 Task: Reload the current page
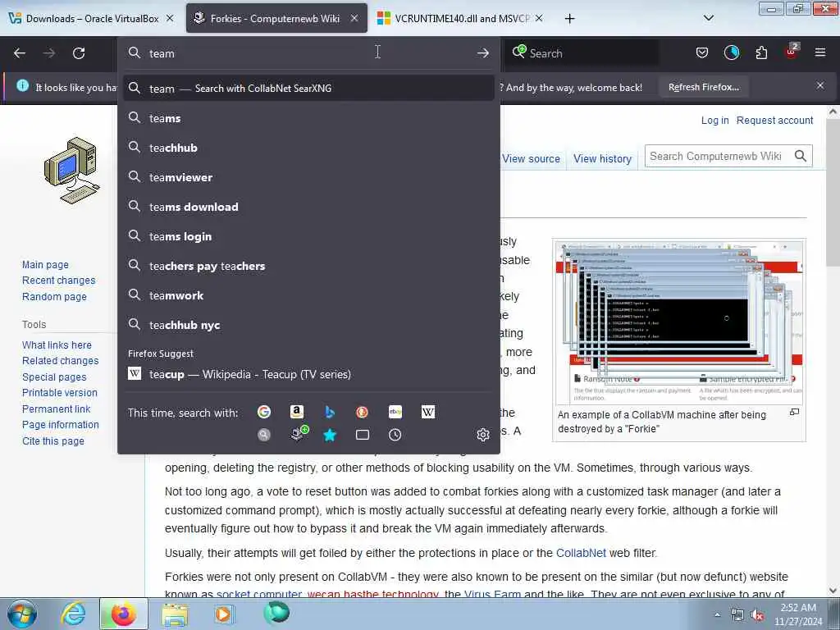click(x=79, y=53)
